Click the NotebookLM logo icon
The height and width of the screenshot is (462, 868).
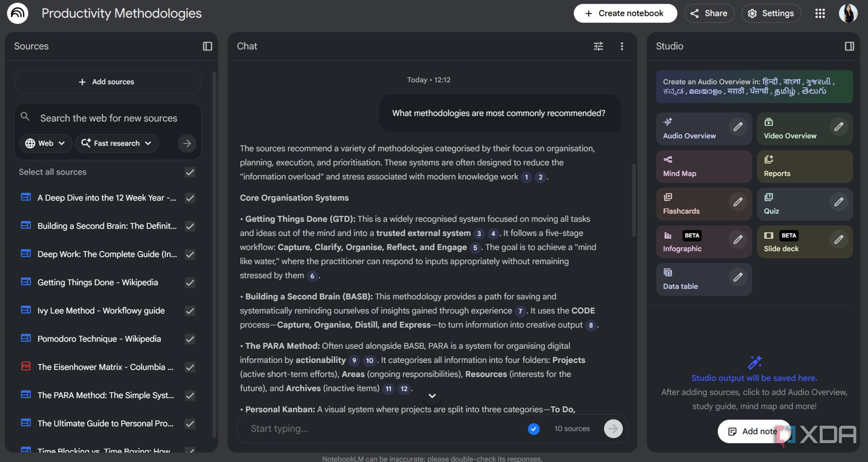[18, 13]
